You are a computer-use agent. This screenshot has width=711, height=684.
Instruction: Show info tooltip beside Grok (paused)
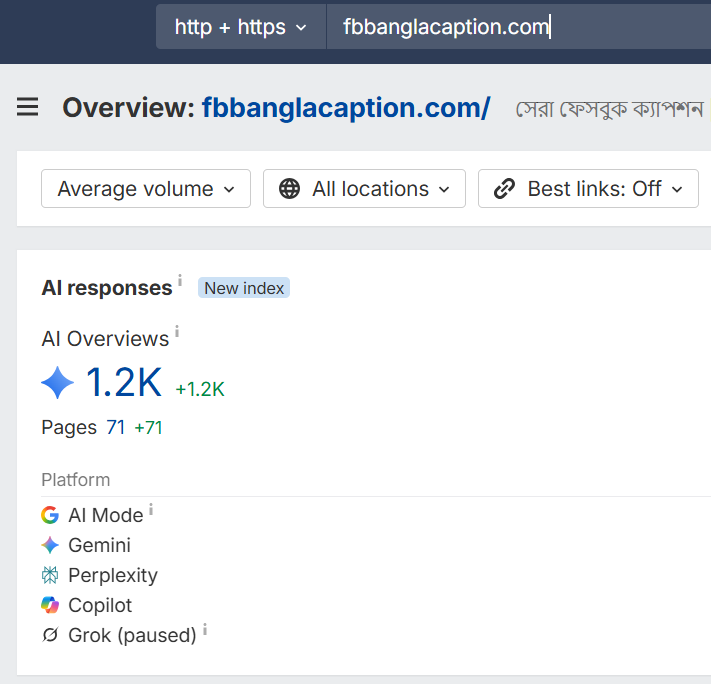pyautogui.click(x=205, y=630)
